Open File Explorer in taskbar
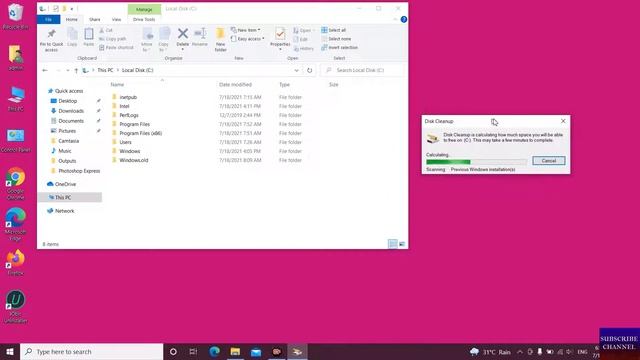Viewport: 640px width, 360px height. click(x=235, y=351)
